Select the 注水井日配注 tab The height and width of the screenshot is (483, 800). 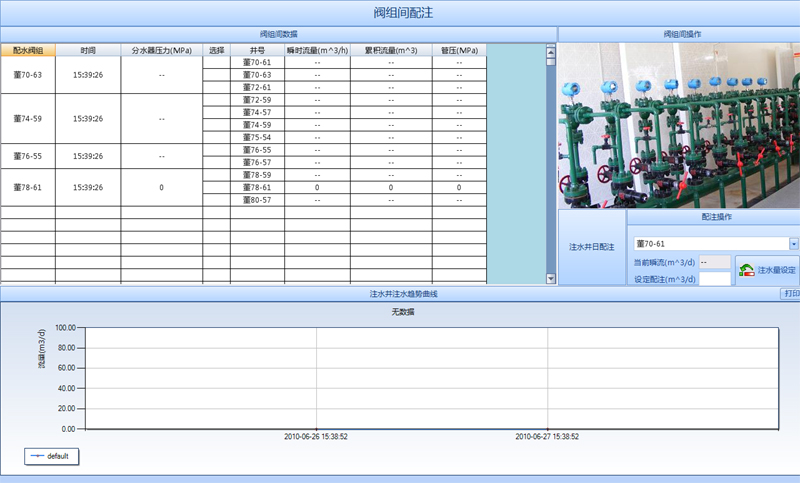point(591,246)
